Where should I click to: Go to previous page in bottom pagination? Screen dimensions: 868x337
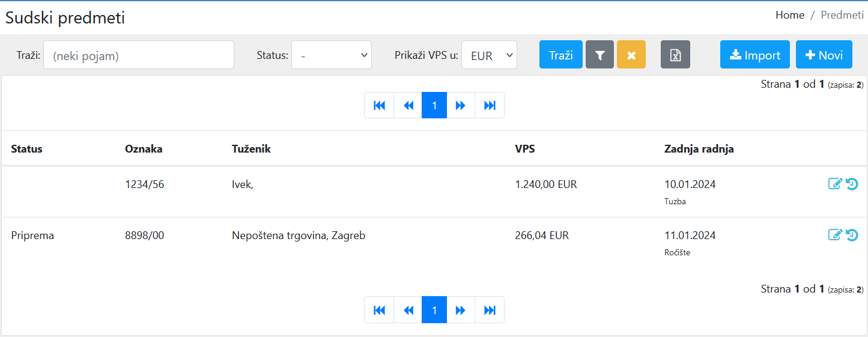pos(408,310)
